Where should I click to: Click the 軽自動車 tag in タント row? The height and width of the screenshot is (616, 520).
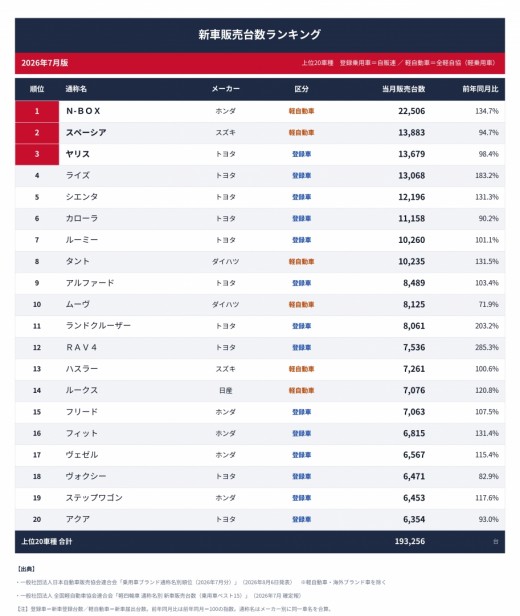[301, 262]
